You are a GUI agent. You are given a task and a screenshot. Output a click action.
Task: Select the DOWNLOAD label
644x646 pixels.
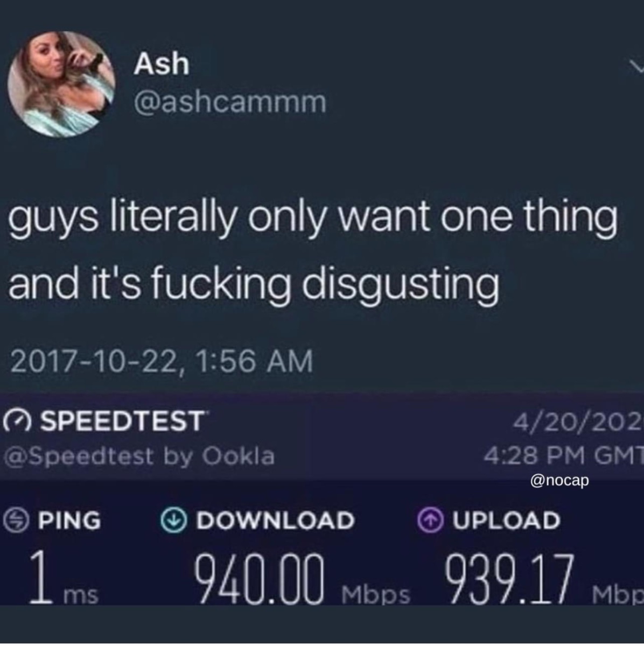coord(275,521)
